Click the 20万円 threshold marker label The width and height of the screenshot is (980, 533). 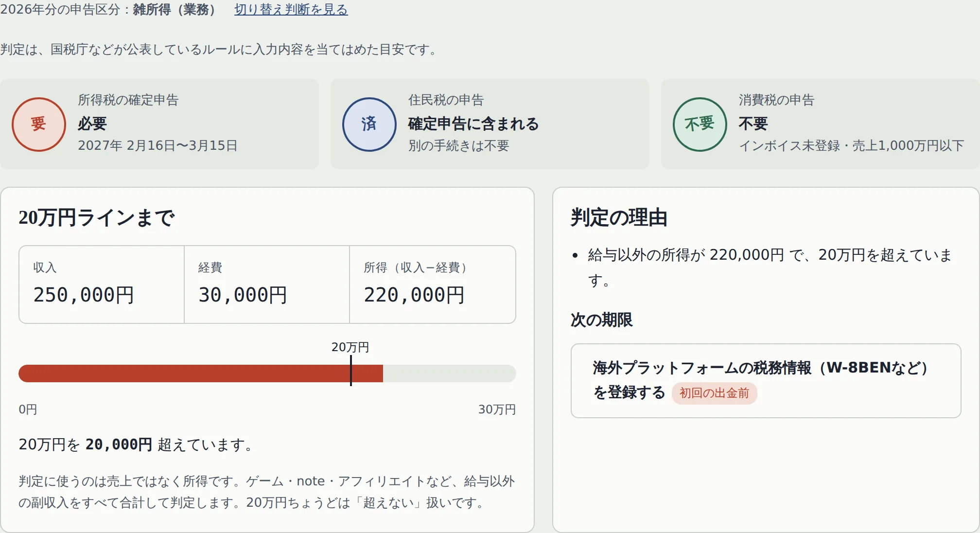[x=350, y=347]
